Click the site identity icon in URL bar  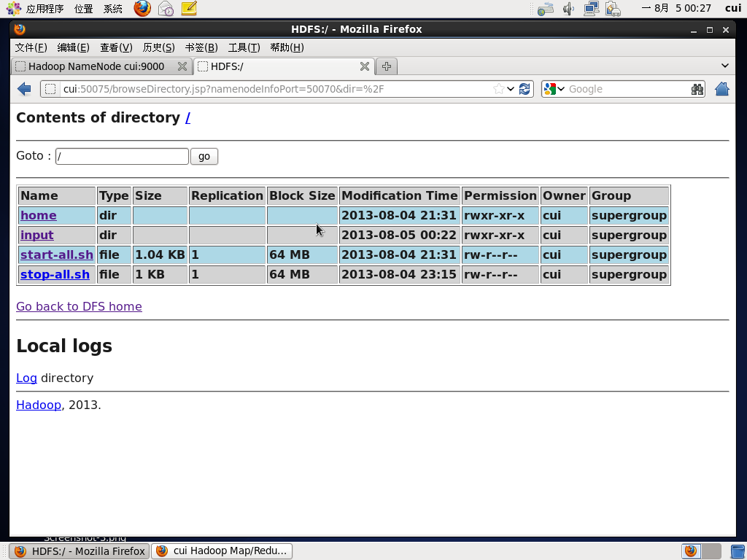50,89
